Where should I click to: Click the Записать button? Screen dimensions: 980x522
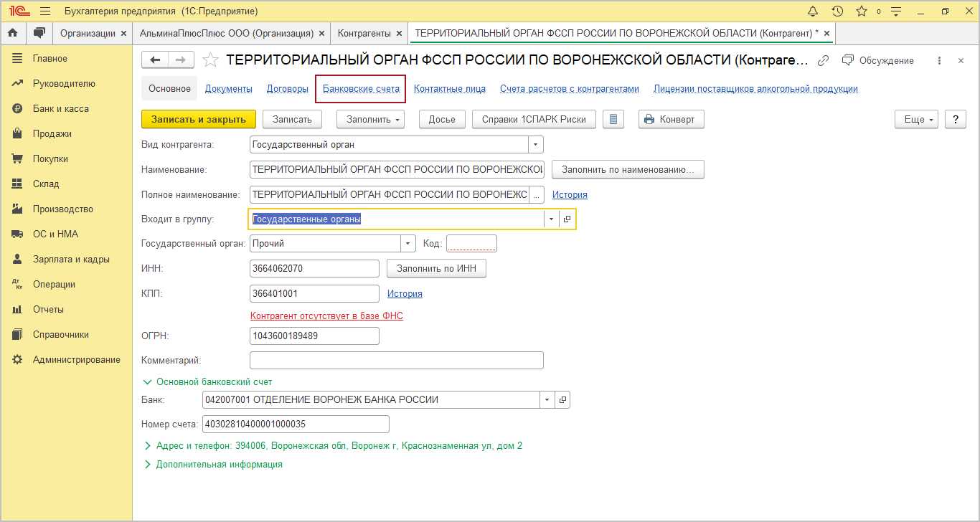pos(292,119)
